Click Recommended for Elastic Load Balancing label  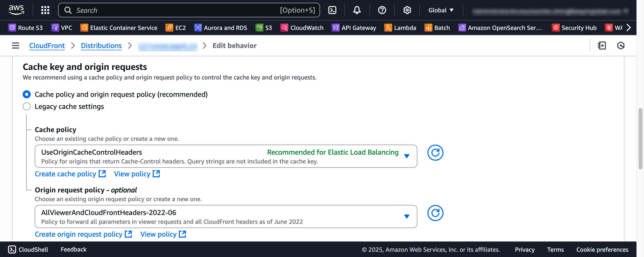[333, 152]
